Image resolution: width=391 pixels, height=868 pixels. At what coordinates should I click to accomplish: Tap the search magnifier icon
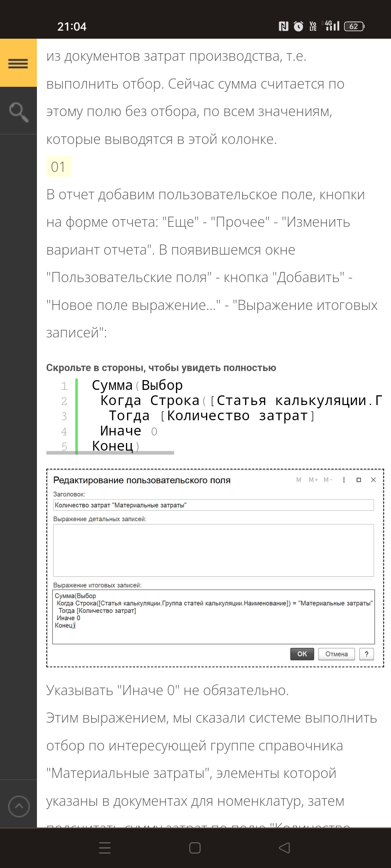click(x=18, y=112)
